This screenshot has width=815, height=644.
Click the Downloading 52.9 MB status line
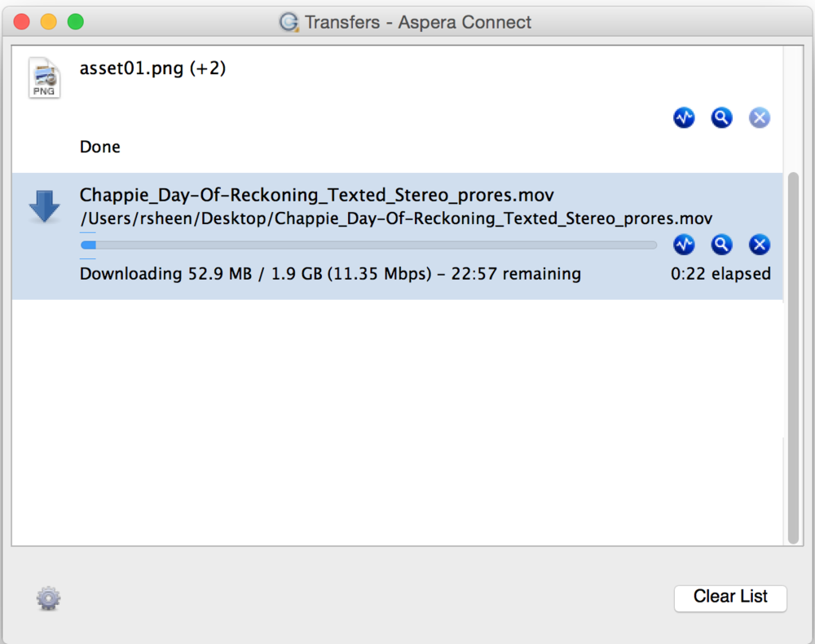[330, 274]
